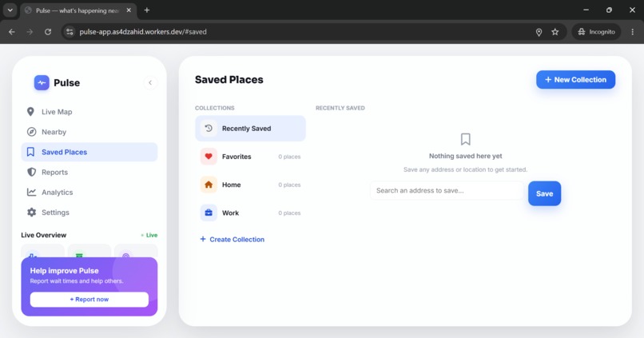Select Saved Places in the sidebar
644x338 pixels.
pyautogui.click(x=89, y=152)
